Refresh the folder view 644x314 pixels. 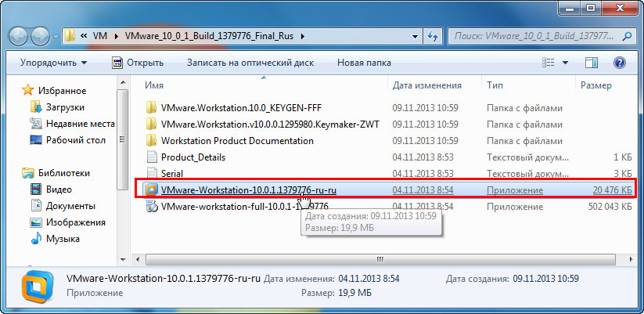(432, 36)
